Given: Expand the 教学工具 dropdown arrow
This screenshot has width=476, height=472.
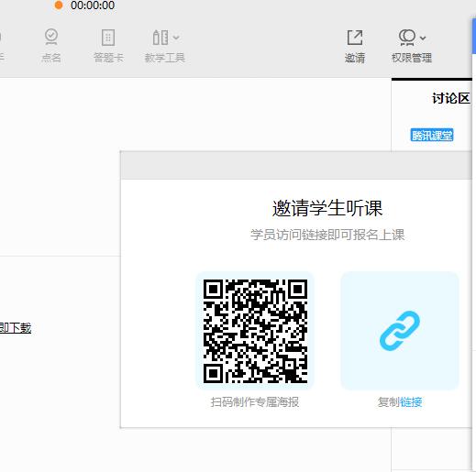Looking at the screenshot, I should click(176, 38).
